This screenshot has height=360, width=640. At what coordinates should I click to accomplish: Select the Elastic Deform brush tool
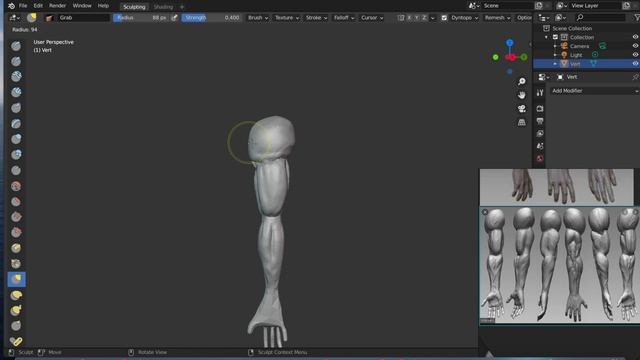[x=16, y=295]
